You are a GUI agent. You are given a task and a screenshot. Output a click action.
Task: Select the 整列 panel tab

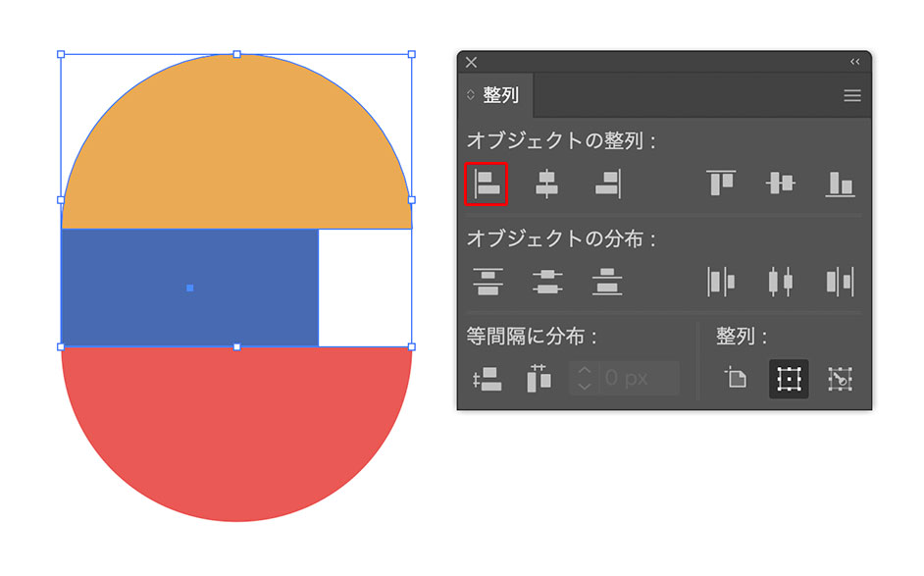(501, 95)
